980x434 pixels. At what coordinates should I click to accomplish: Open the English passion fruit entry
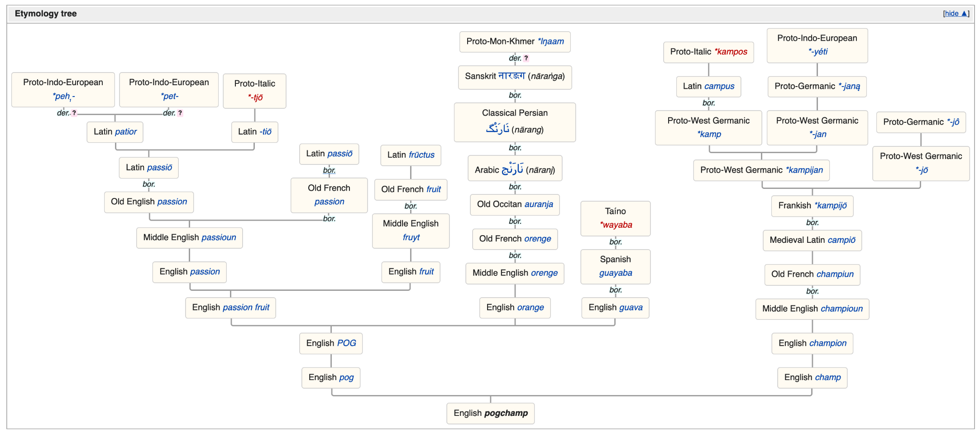pos(246,308)
